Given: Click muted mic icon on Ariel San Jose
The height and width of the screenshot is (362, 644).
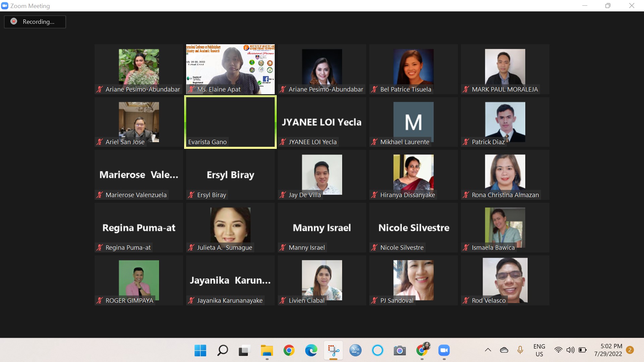Looking at the screenshot, I should [x=100, y=142].
